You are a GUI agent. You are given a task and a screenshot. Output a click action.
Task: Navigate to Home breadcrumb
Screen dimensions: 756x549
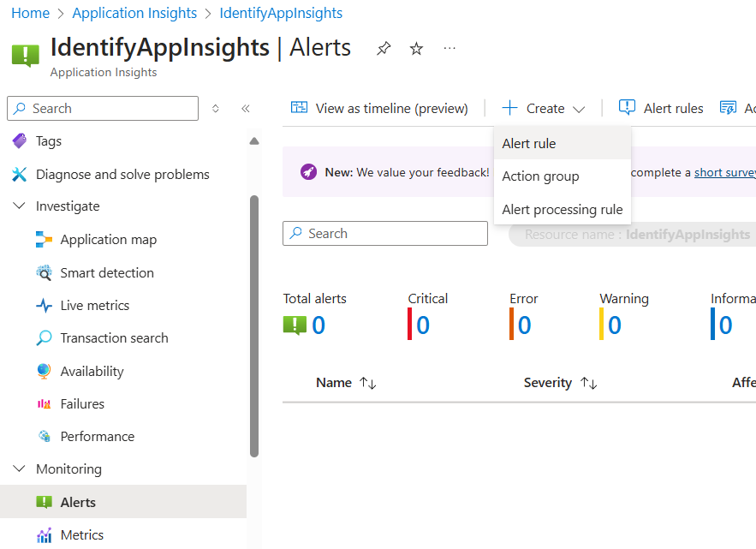click(x=30, y=13)
